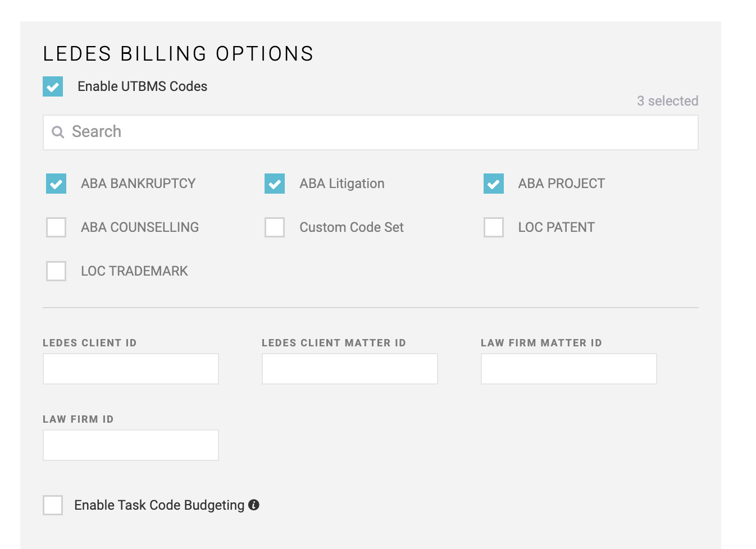The width and height of the screenshot is (756, 549).
Task: Click the info icon next to Task Code Budgeting
Action: click(254, 505)
